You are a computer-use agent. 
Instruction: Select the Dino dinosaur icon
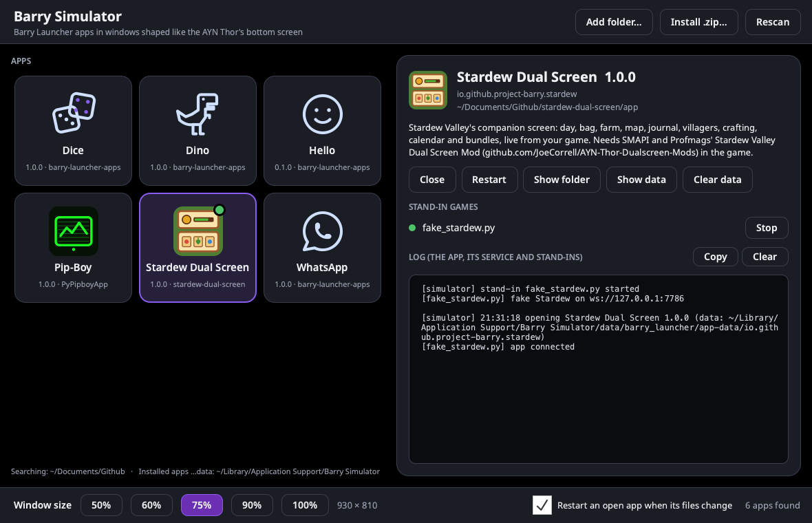click(197, 114)
